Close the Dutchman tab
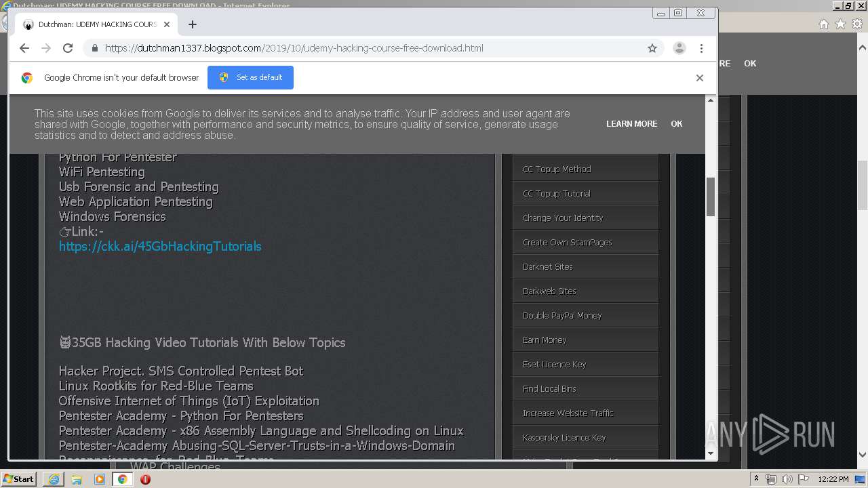Screen dimensions: 868x488 167,24
